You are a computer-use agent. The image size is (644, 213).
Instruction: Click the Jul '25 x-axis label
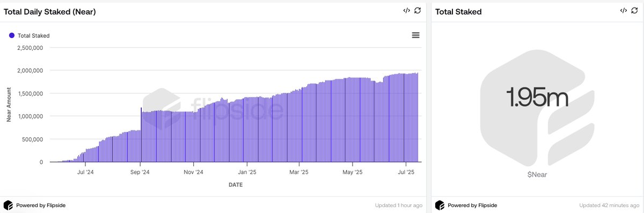tap(406, 172)
